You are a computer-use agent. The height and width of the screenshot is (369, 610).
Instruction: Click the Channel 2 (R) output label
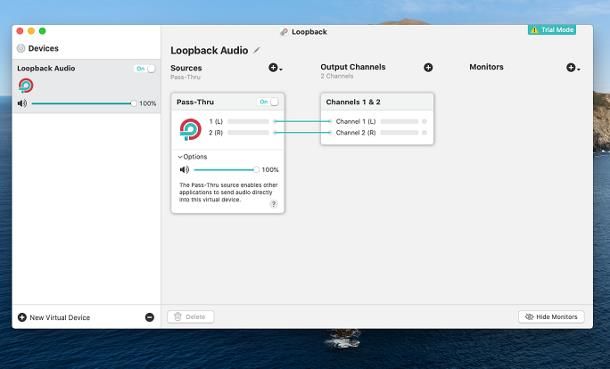(356, 133)
